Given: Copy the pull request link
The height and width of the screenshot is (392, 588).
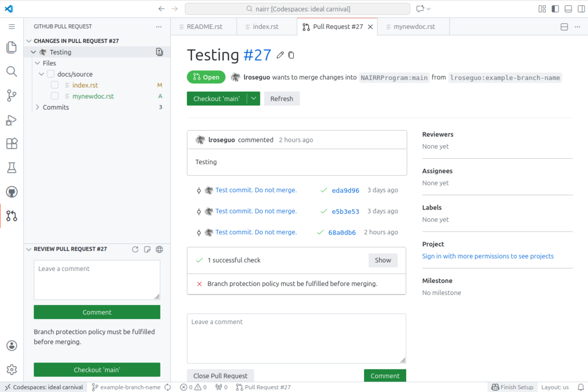Looking at the screenshot, I should [x=291, y=55].
